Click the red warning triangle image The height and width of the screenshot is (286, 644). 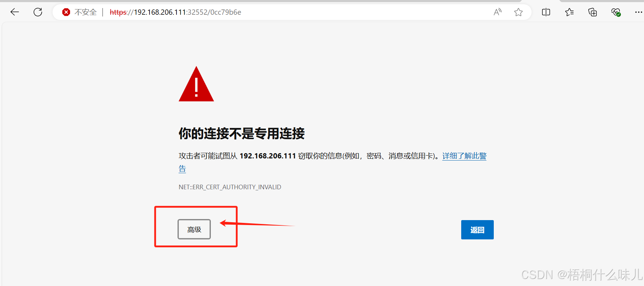196,84
